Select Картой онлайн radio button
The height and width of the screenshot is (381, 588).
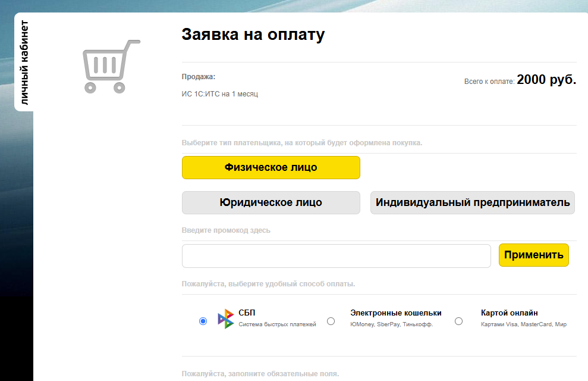(x=458, y=321)
